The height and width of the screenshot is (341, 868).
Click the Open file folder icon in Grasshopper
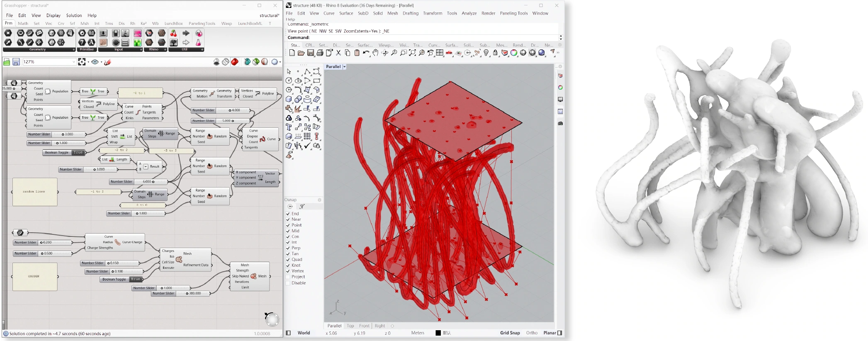point(7,62)
